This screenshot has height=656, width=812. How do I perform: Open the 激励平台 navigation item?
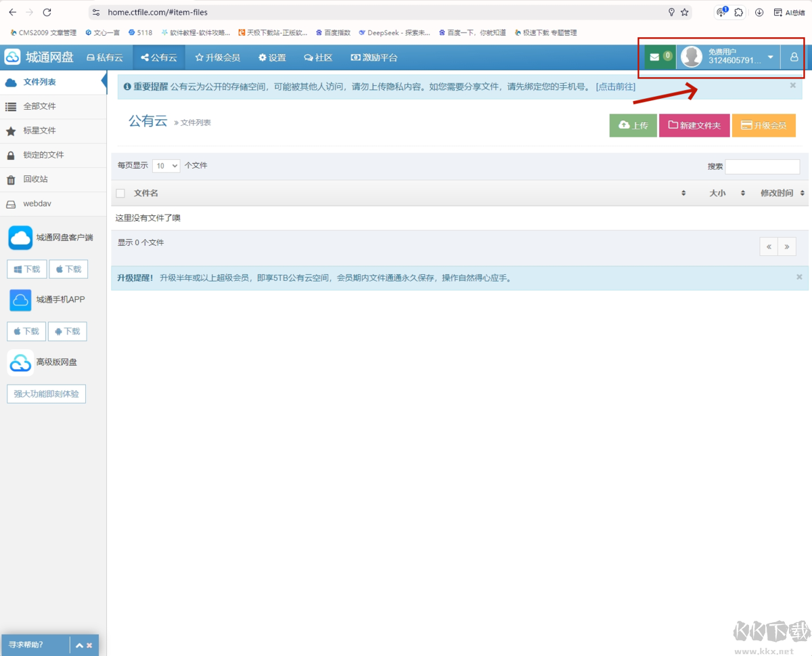pos(374,58)
